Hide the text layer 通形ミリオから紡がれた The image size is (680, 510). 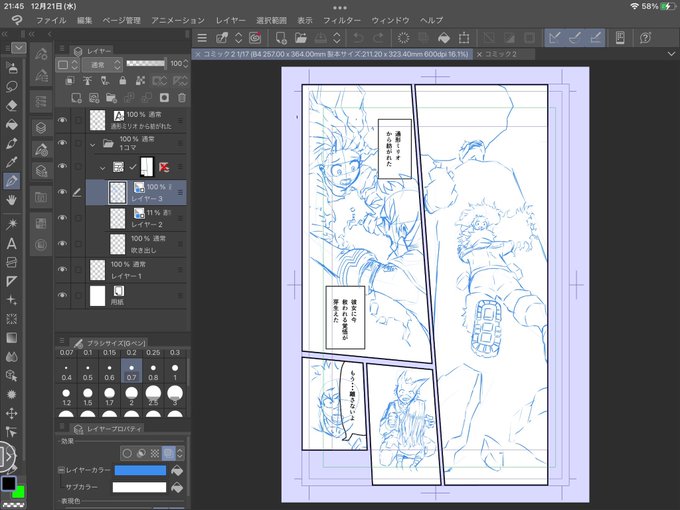point(62,120)
